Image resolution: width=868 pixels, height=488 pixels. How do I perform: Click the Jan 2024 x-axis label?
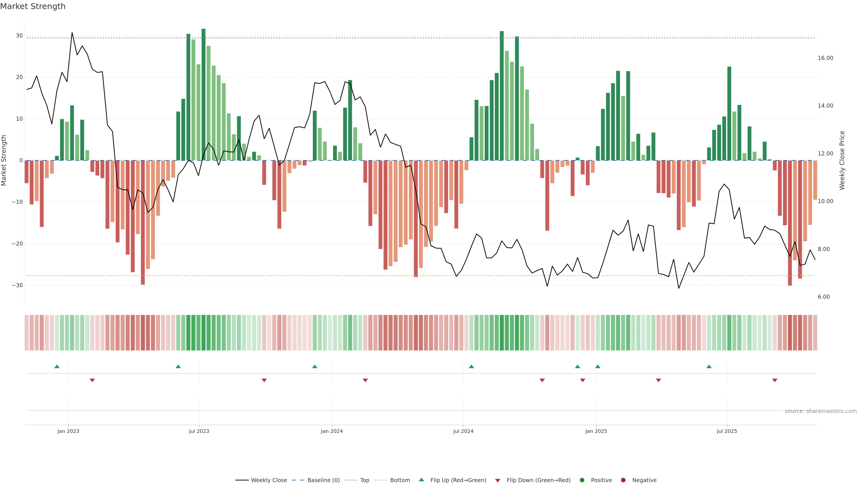[332, 431]
